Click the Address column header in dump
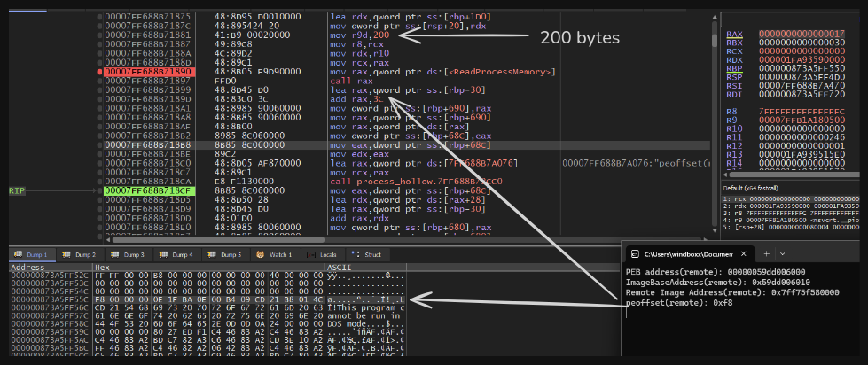This screenshot has width=868, height=365. [x=27, y=266]
